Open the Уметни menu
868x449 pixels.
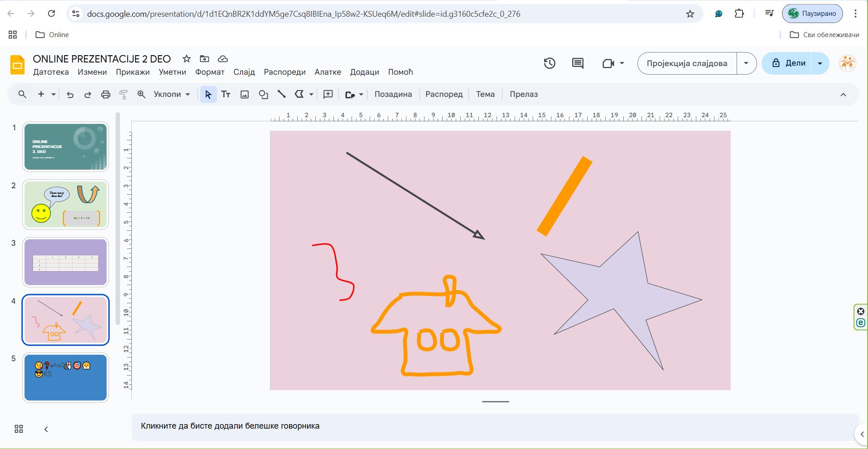pyautogui.click(x=172, y=72)
